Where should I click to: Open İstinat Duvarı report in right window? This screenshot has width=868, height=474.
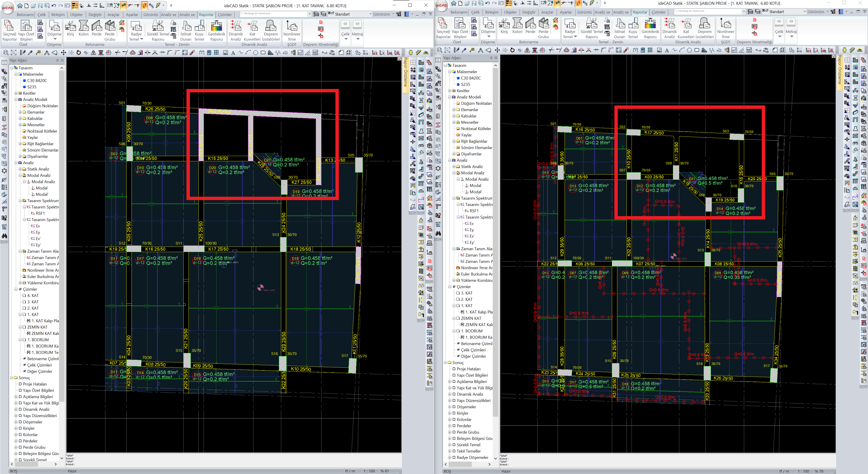[x=619, y=28]
